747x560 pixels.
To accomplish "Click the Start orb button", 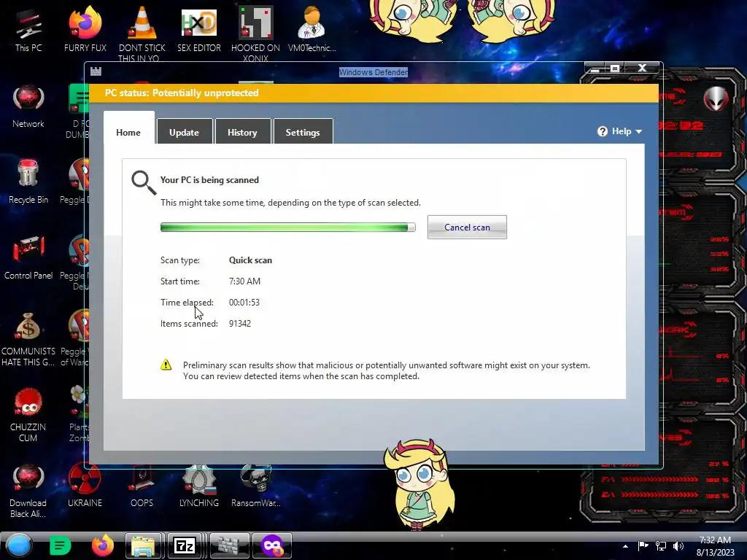I will click(x=20, y=545).
